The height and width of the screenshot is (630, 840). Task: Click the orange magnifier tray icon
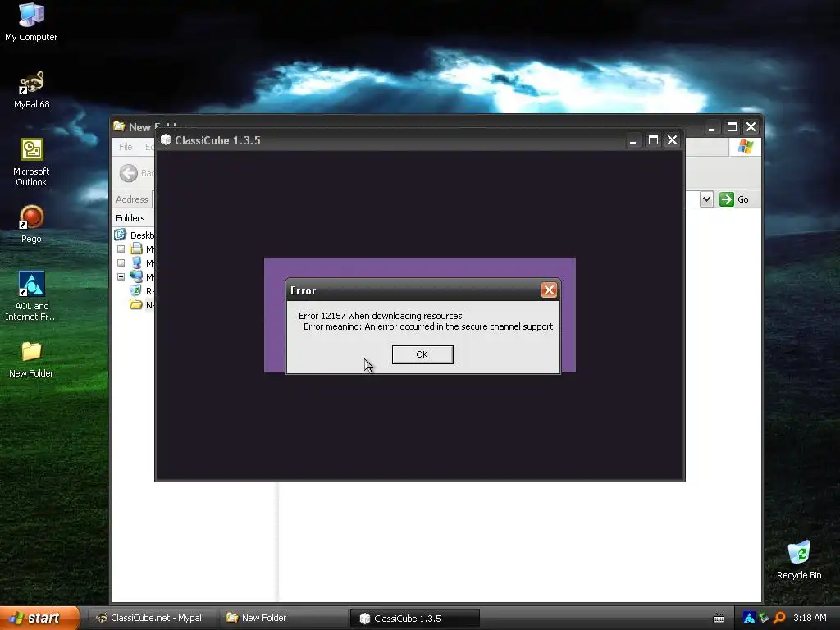pyautogui.click(x=779, y=618)
